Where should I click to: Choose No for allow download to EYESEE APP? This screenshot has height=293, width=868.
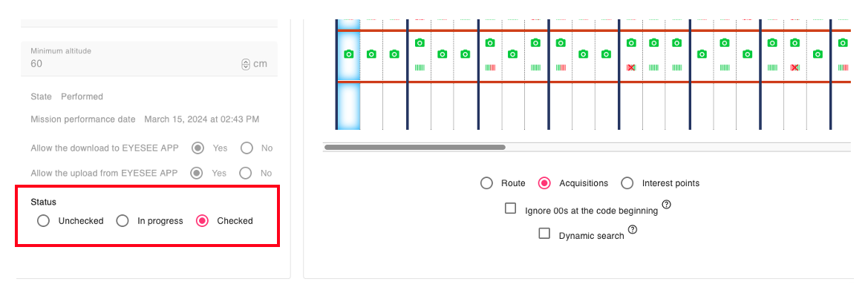[247, 148]
